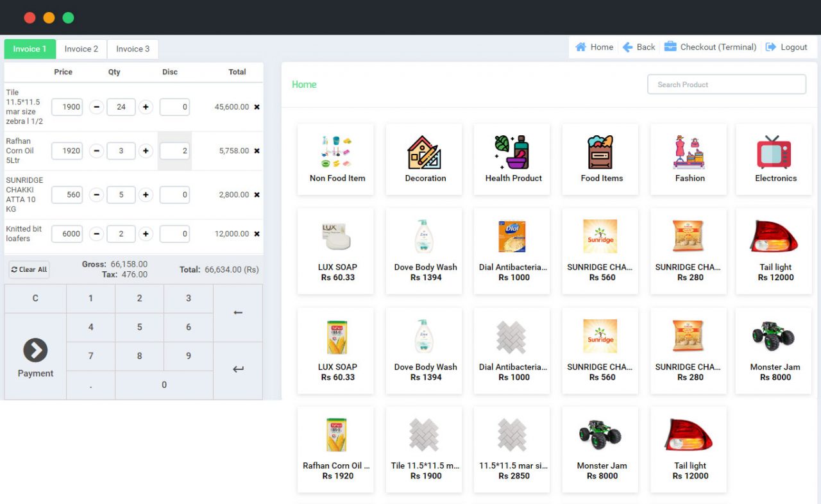Select the Food Items category icon
The width and height of the screenshot is (821, 504).
point(600,152)
